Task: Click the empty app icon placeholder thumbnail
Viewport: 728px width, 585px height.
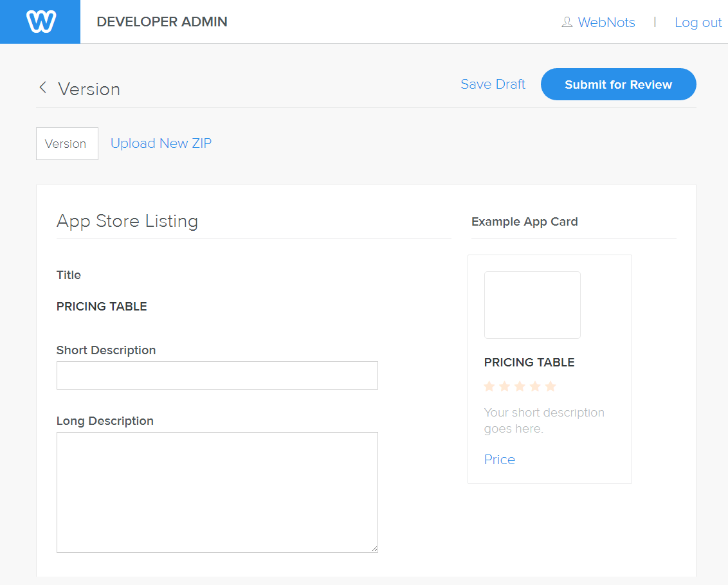Action: point(532,305)
